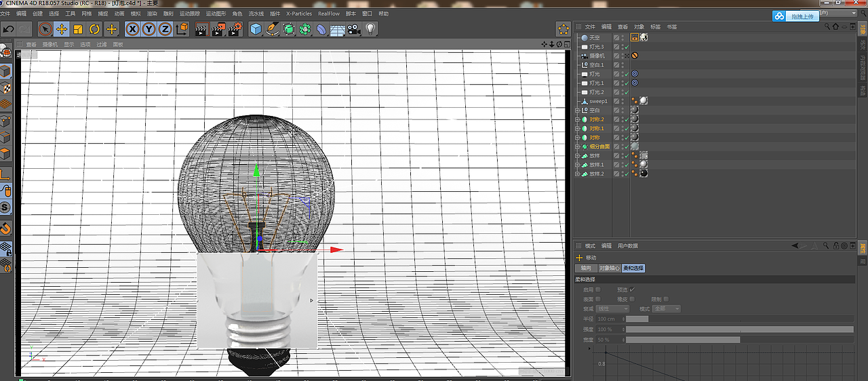This screenshot has width=868, height=381.
Task: Open the spline Pen tool
Action: pyautogui.click(x=272, y=29)
